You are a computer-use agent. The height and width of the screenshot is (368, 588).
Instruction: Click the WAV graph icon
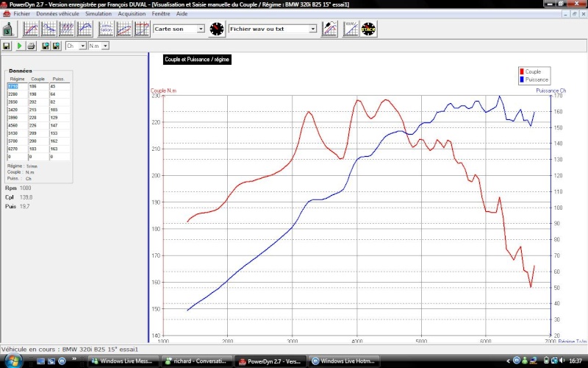[351, 29]
